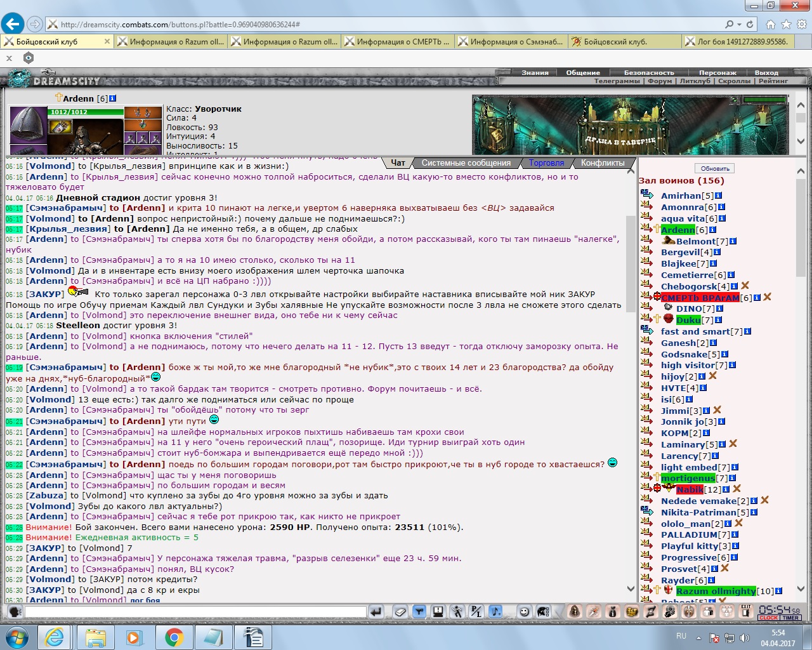Toggle the chat filter button in toolbar
The height and width of the screenshot is (650, 812).
coord(419,612)
